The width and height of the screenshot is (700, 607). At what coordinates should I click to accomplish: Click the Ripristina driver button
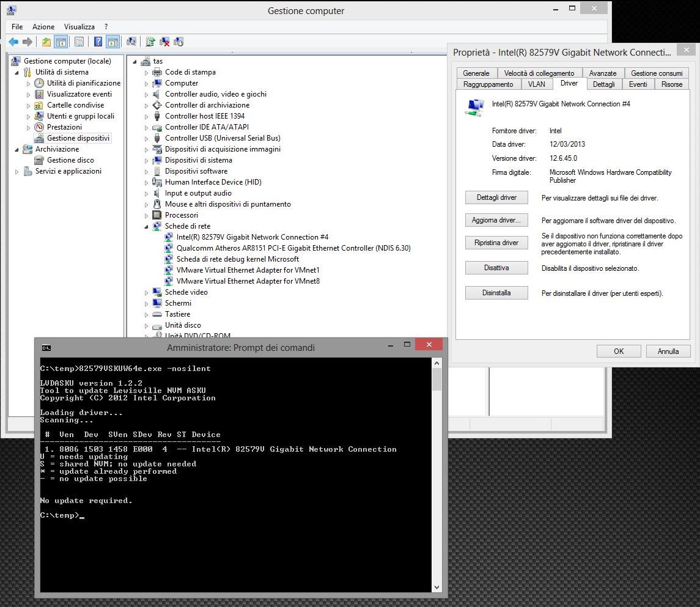(496, 243)
